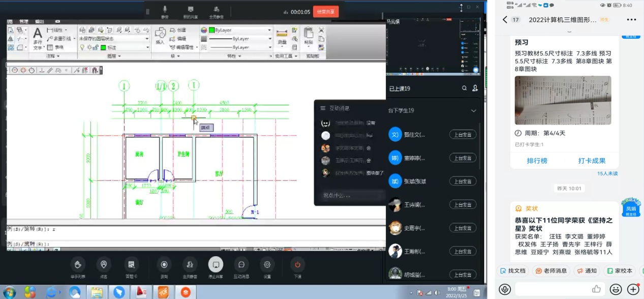The height and width of the screenshot is (299, 644).
Task: Open the meeting settings gear
Action: click(267, 267)
